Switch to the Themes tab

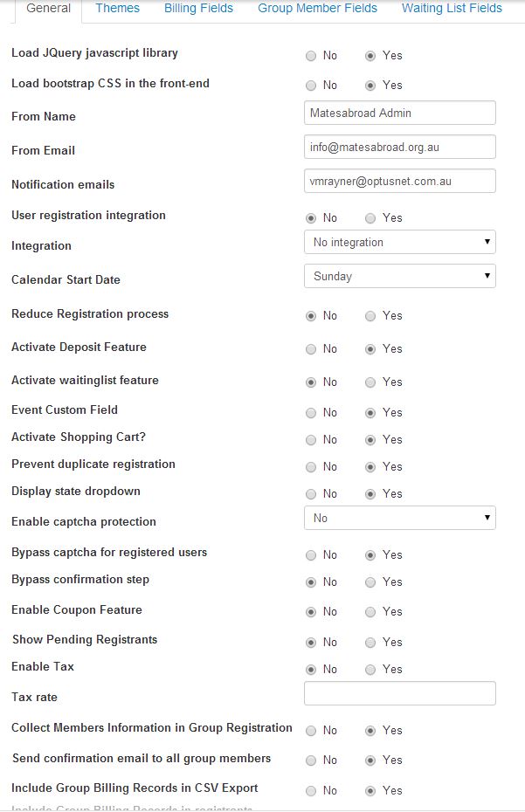117,9
